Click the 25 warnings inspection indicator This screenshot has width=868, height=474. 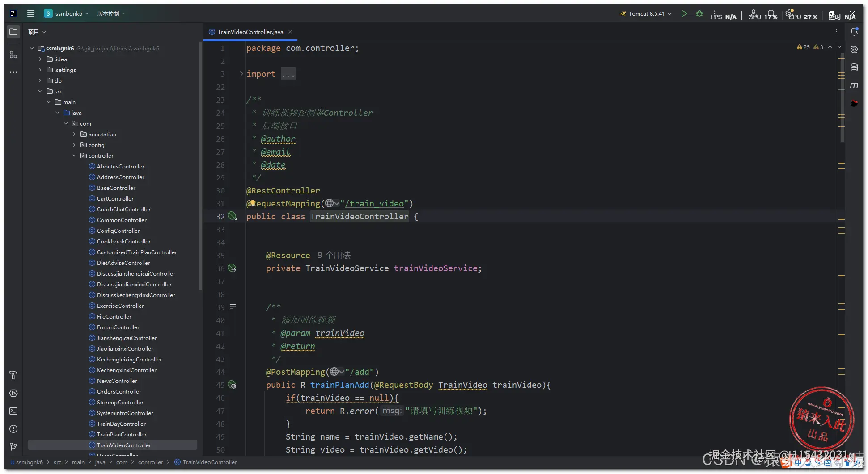(803, 47)
